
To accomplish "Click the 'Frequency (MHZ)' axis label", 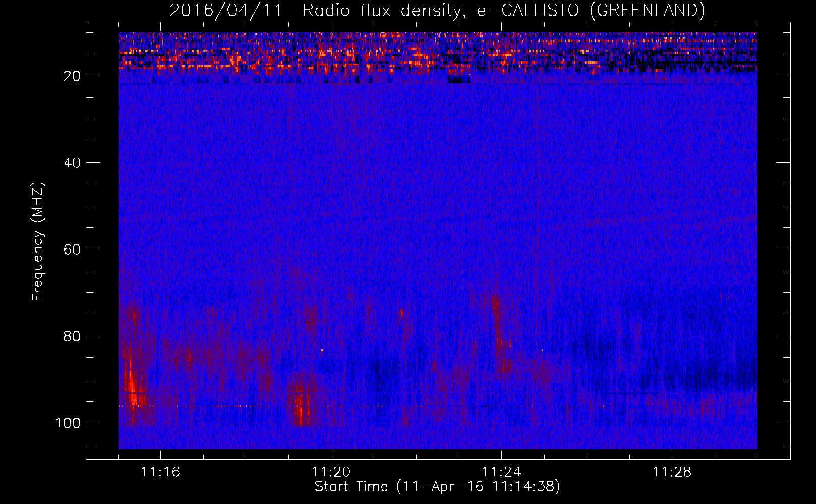I will 38,242.
